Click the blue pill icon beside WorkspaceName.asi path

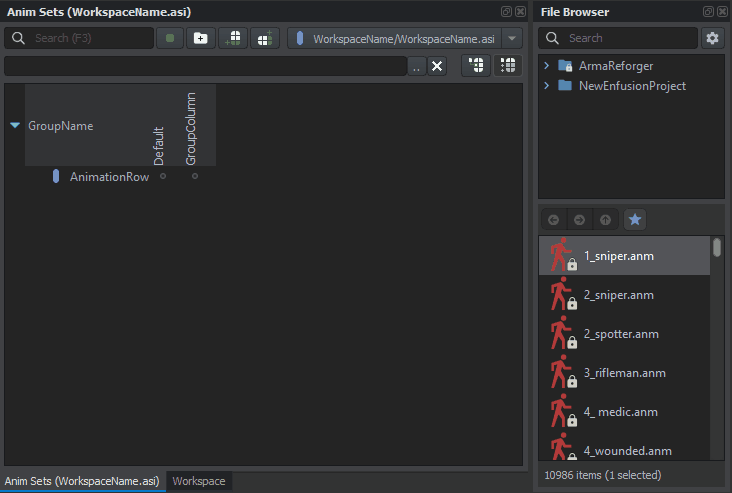[300, 38]
